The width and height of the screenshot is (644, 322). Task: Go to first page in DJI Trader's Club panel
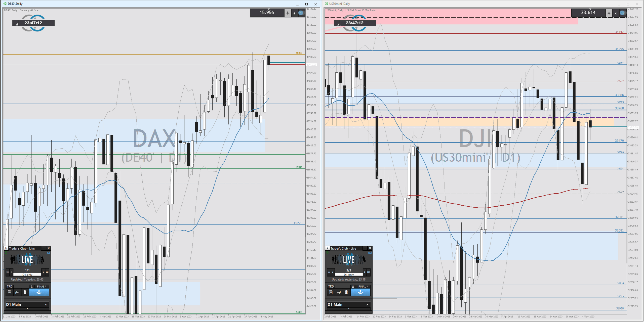[329, 272]
